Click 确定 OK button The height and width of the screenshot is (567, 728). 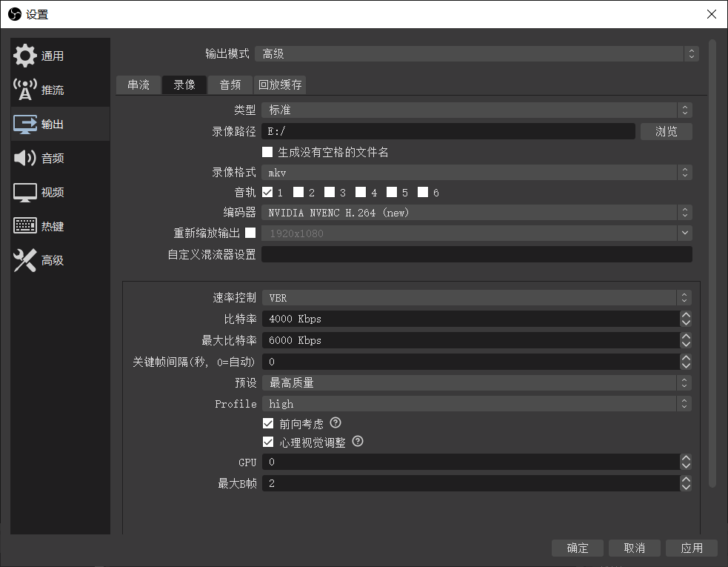(578, 548)
